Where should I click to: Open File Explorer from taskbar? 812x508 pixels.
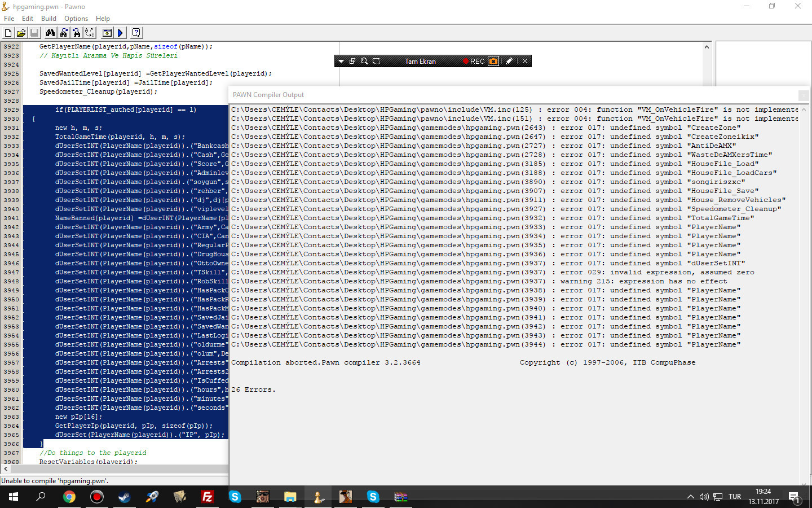pyautogui.click(x=290, y=497)
